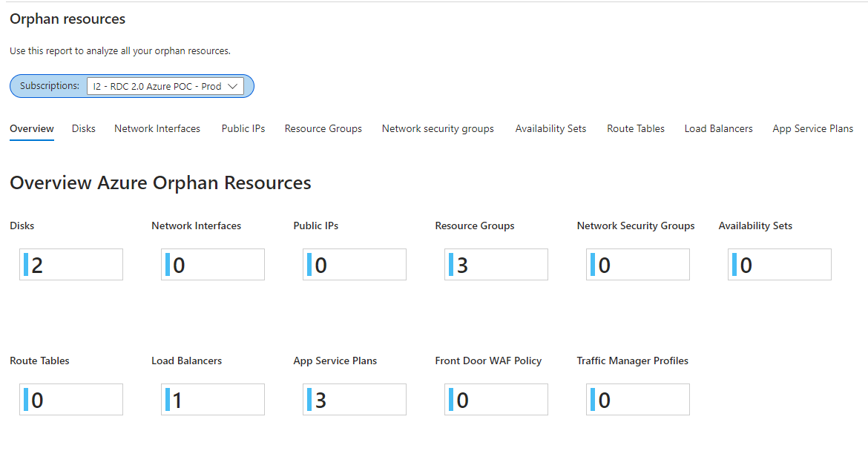The width and height of the screenshot is (868, 451).
Task: Click the Load Balancers count tile
Action: 213,400
